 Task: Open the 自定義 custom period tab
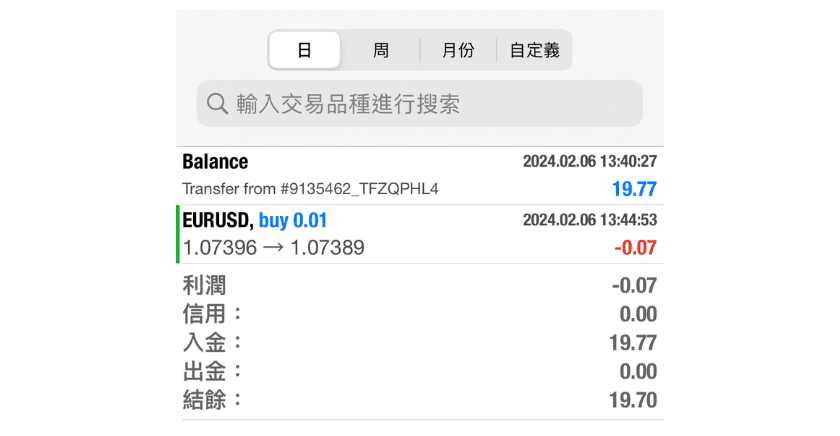pyautogui.click(x=535, y=50)
